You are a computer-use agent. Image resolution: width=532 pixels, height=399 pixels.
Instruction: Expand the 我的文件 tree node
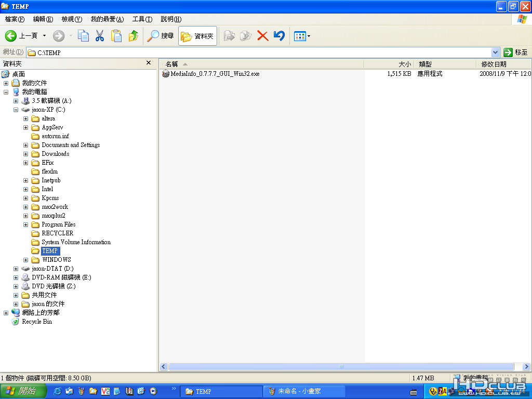coord(6,83)
